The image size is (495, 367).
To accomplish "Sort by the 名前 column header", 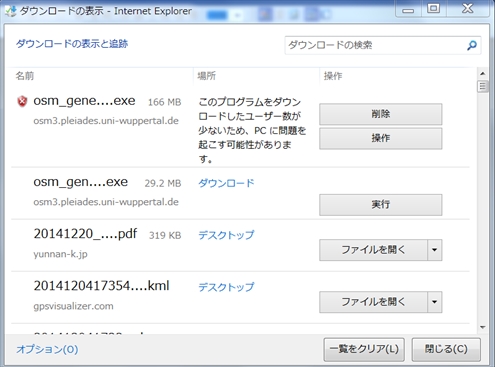I will coord(25,76).
